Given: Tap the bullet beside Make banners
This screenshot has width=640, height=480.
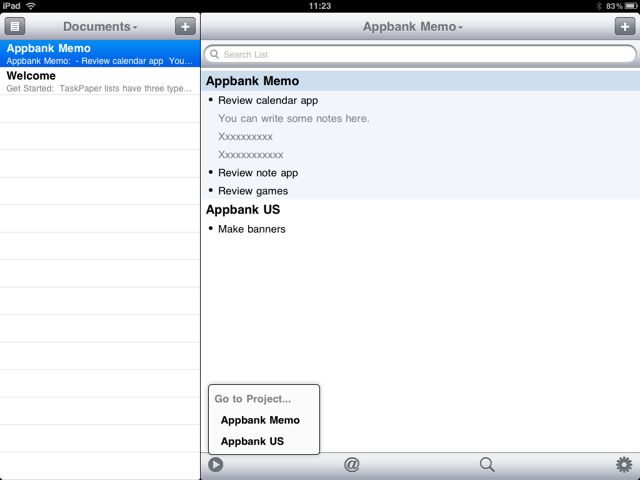Looking at the screenshot, I should (211, 228).
